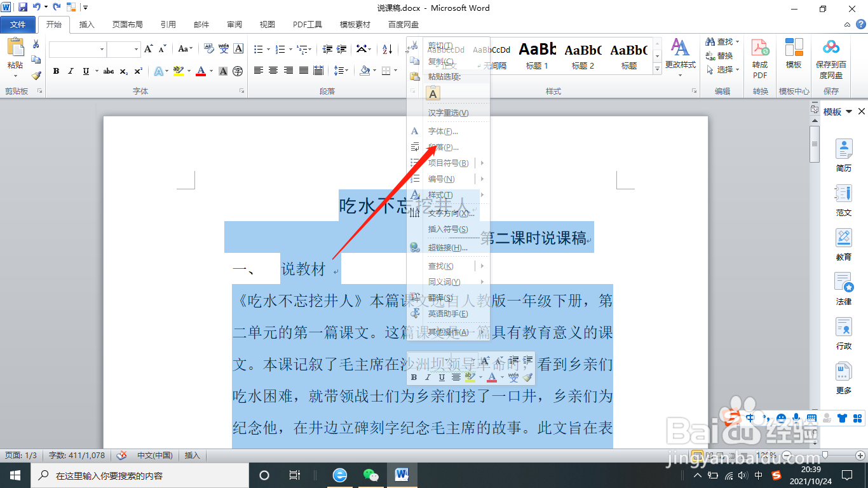Viewport: 868px width, 488px height.
Task: Click the Character Shading icon
Action: 223,71
